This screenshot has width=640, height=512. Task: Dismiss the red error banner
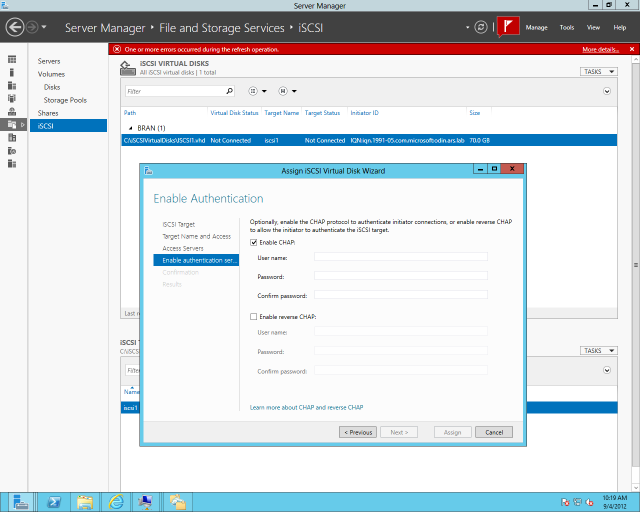(632, 49)
